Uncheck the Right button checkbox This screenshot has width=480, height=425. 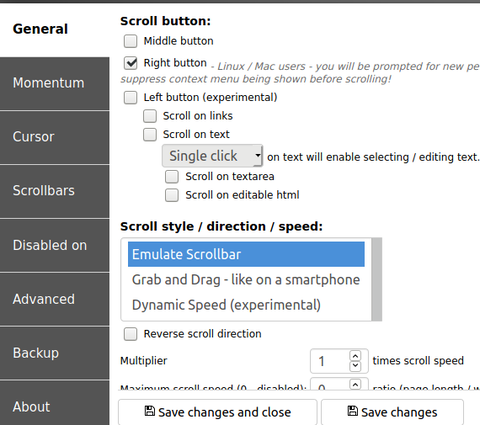(x=130, y=63)
